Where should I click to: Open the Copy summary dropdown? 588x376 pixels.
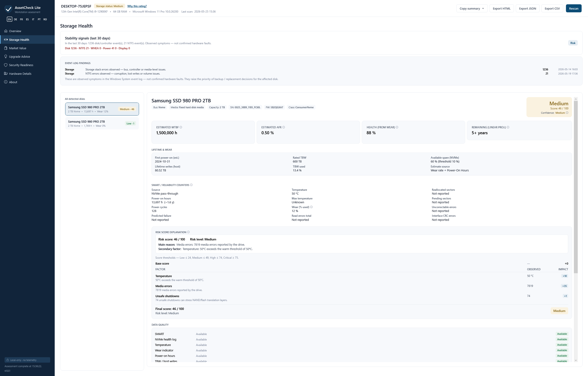pyautogui.click(x=472, y=8)
